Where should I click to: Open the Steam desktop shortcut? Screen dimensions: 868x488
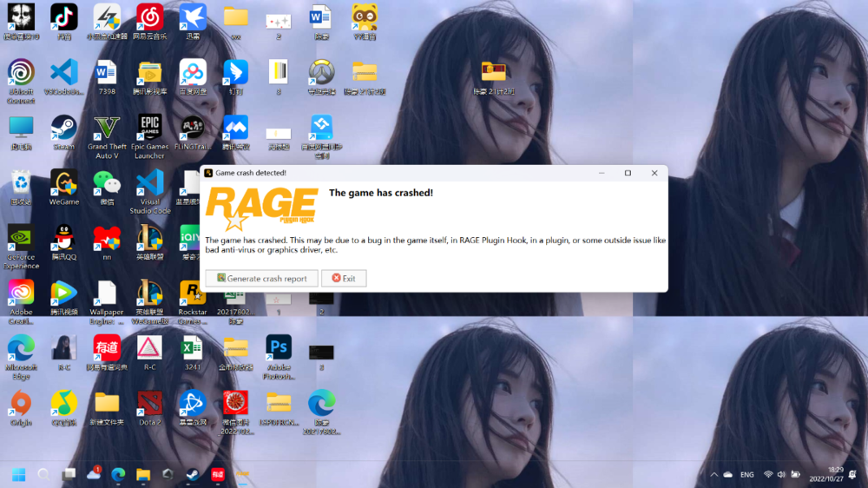pos(63,133)
